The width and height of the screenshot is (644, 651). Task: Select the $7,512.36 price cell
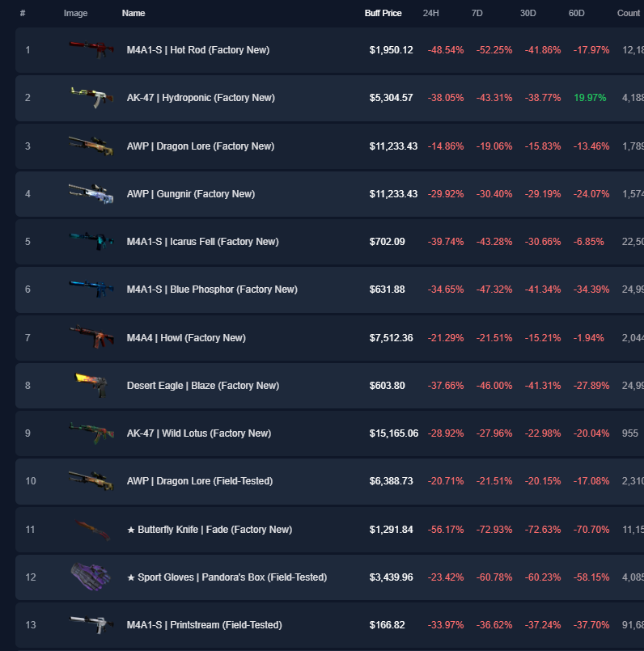point(392,338)
